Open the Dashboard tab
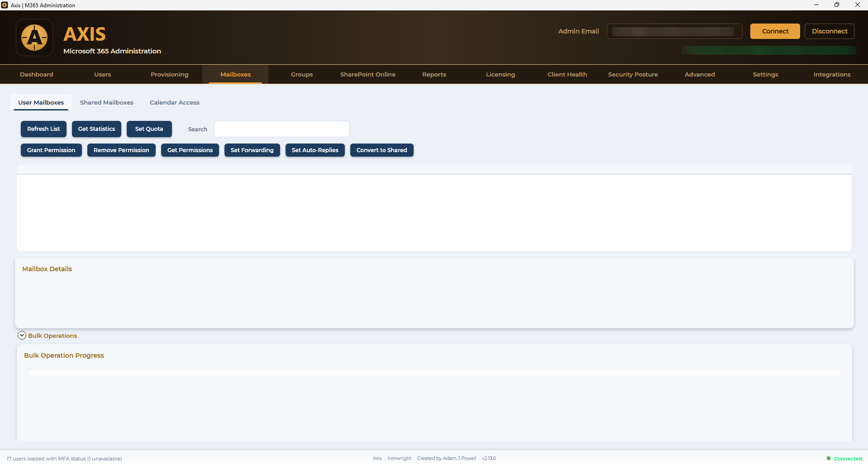The width and height of the screenshot is (868, 465). (37, 74)
